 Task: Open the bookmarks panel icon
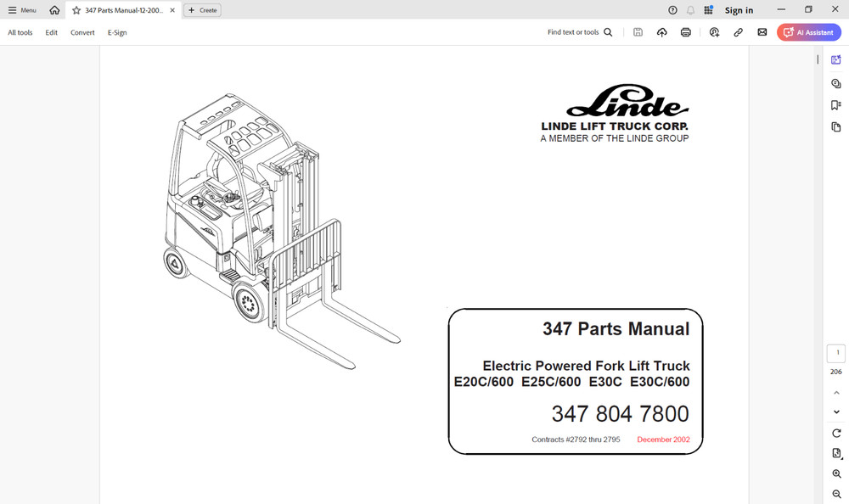click(x=836, y=105)
